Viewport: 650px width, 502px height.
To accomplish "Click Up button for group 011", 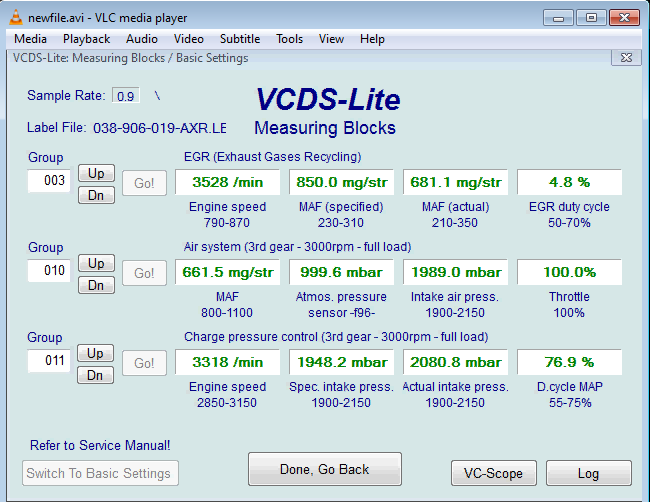I will [95, 353].
